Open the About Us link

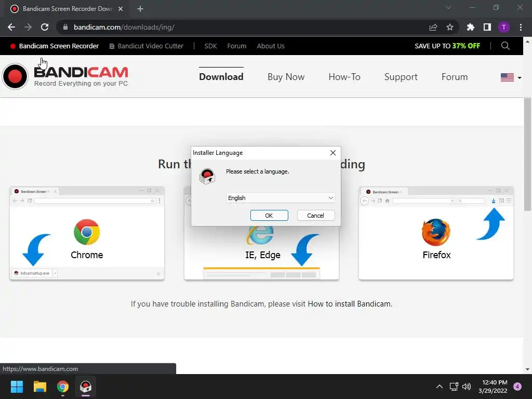tap(270, 46)
